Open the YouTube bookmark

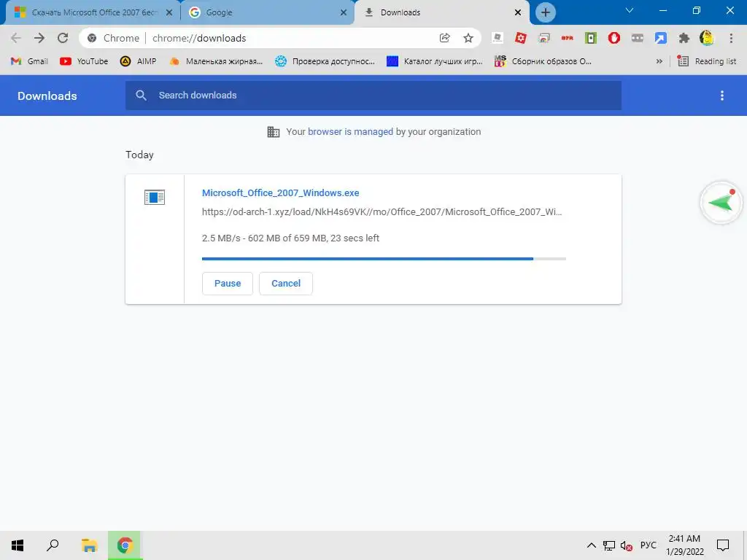tap(84, 61)
